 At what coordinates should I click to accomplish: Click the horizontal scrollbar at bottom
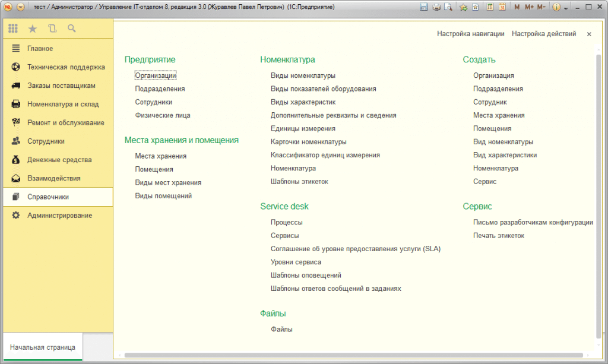pos(354,355)
